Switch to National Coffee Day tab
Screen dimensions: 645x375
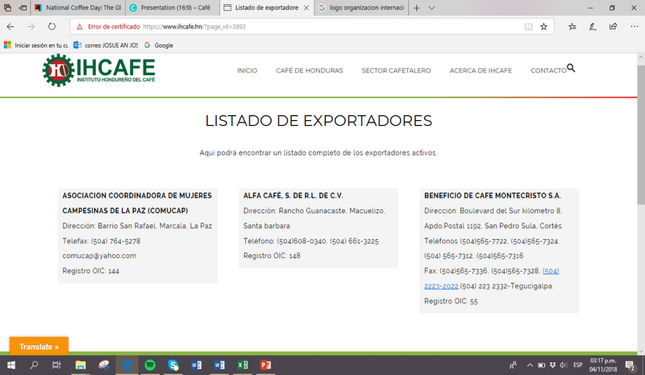(x=78, y=8)
